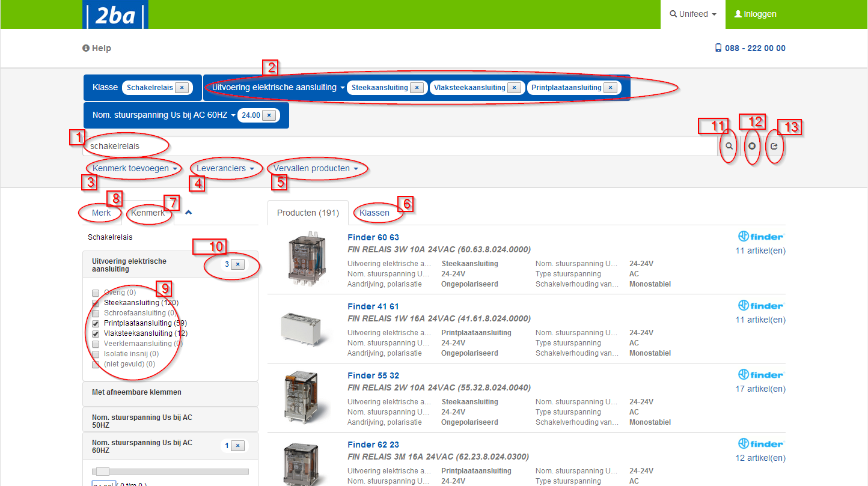This screenshot has height=486, width=868.
Task: Remove the Schakelrelais class filter tag
Action: coord(183,88)
